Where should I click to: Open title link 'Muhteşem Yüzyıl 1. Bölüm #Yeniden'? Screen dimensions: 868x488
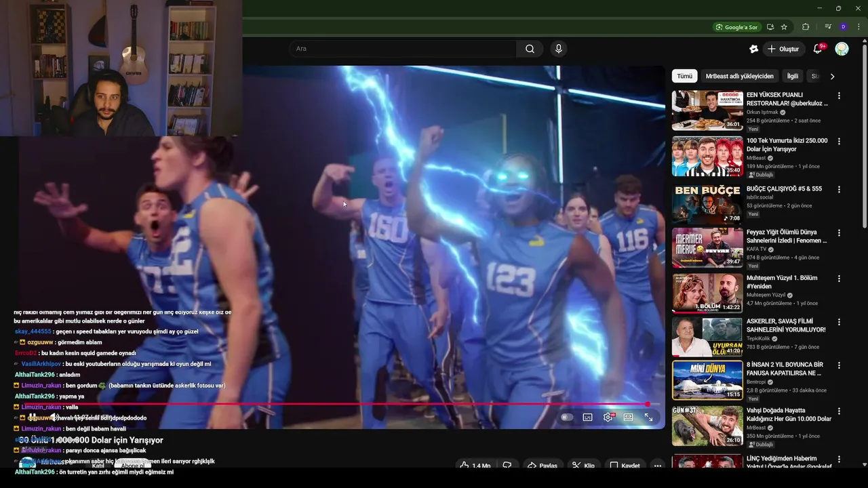point(782,282)
